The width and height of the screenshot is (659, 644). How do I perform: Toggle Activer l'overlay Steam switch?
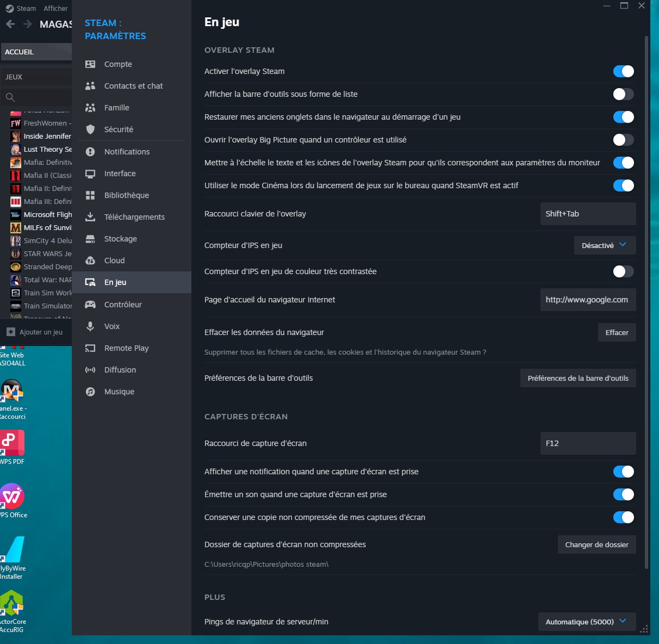point(624,71)
